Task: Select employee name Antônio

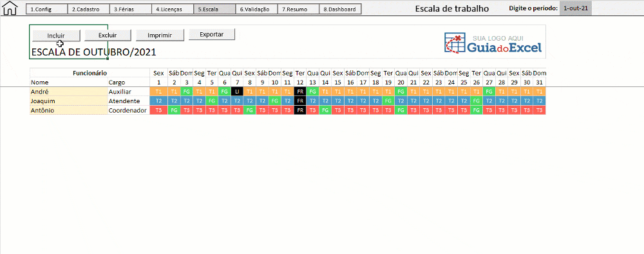Action: pyautogui.click(x=69, y=110)
